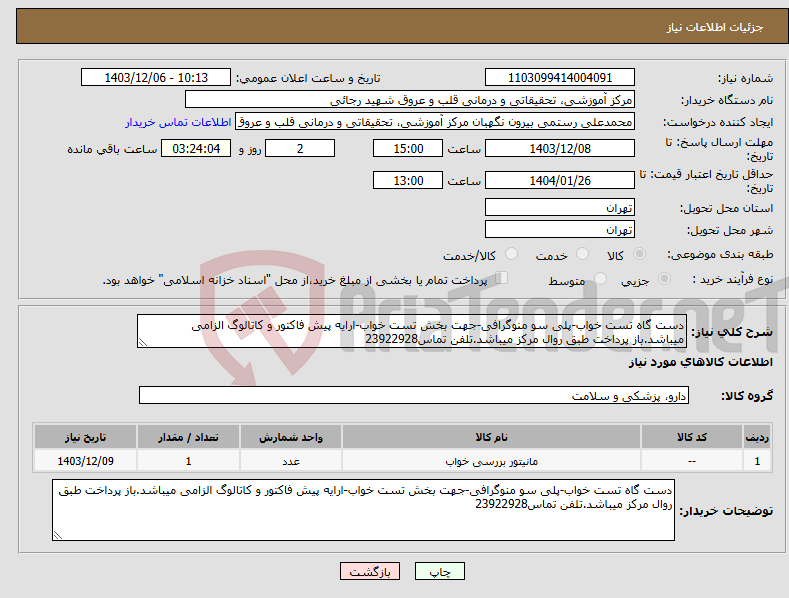
Task: Toggle the اسناد خزانه اسلامی payment checkbox
Action: click(x=502, y=278)
